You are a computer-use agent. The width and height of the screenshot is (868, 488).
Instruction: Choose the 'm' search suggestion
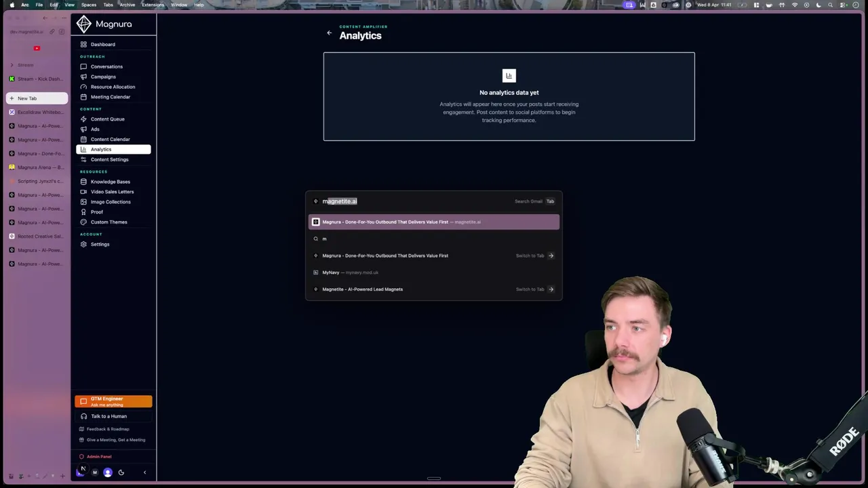[434, 239]
